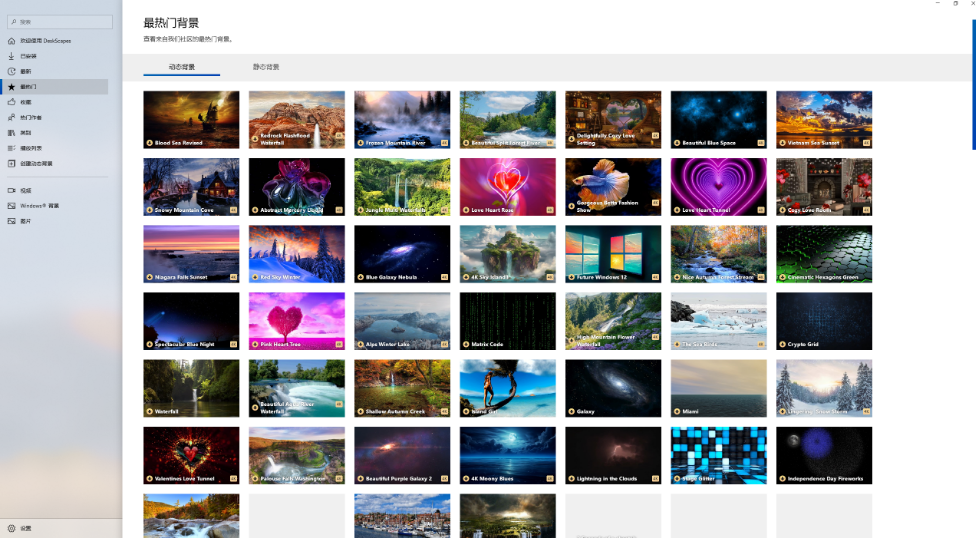Select the Matrix Code background thumbnail

pos(507,320)
